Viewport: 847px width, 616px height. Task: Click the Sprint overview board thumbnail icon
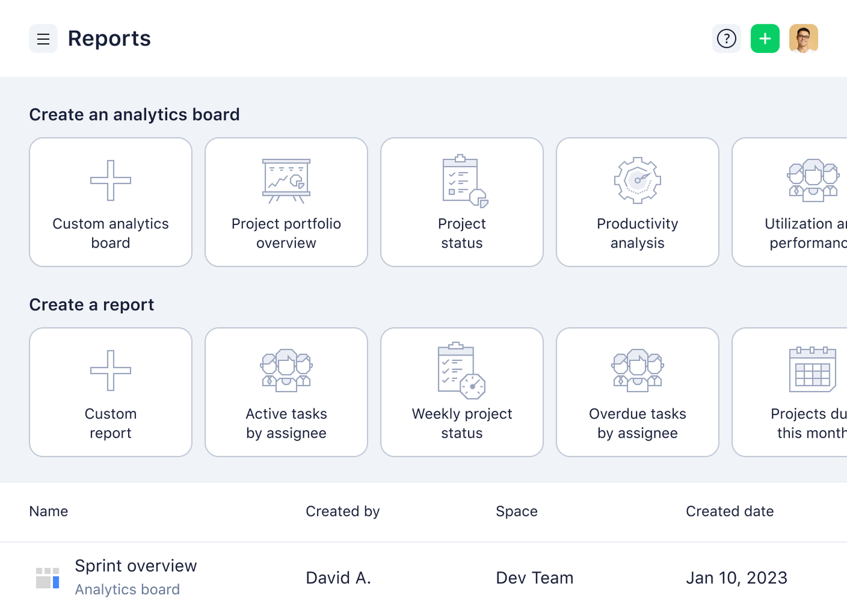pyautogui.click(x=47, y=578)
